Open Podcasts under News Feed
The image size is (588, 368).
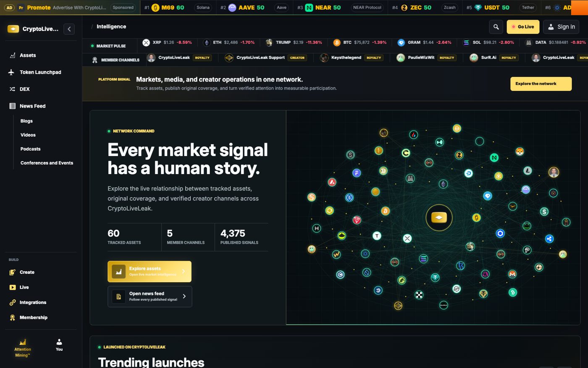[31, 149]
